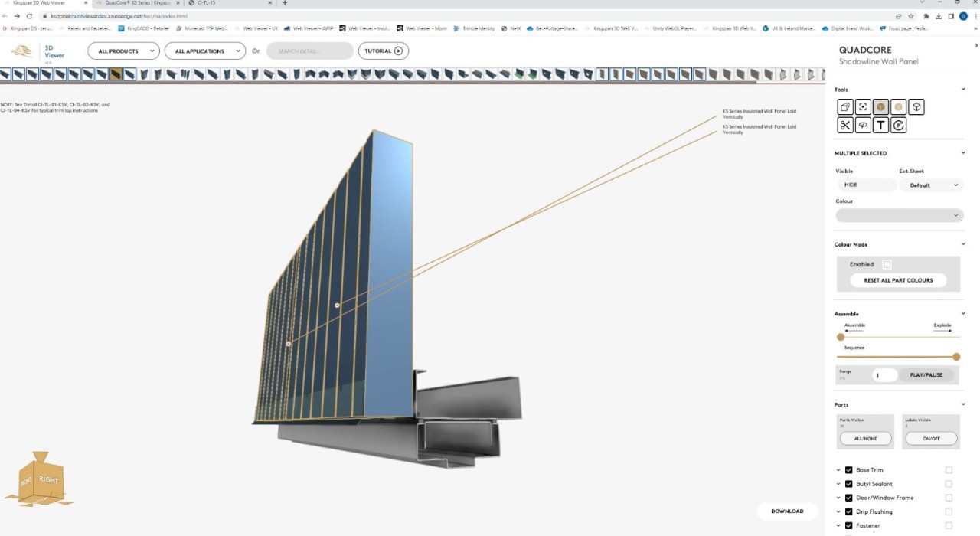980x536 pixels.
Task: Switch to the QuadCore KS Series browser tab
Action: (x=136, y=3)
